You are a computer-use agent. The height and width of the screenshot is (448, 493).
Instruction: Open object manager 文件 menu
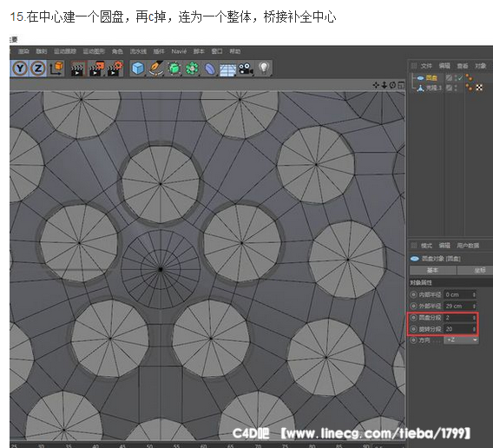coord(426,66)
